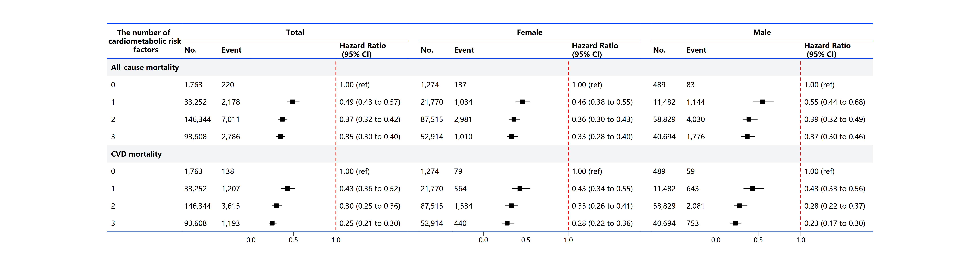This screenshot has width=980, height=278.
Task: Click the event count "220"
Action: (228, 85)
